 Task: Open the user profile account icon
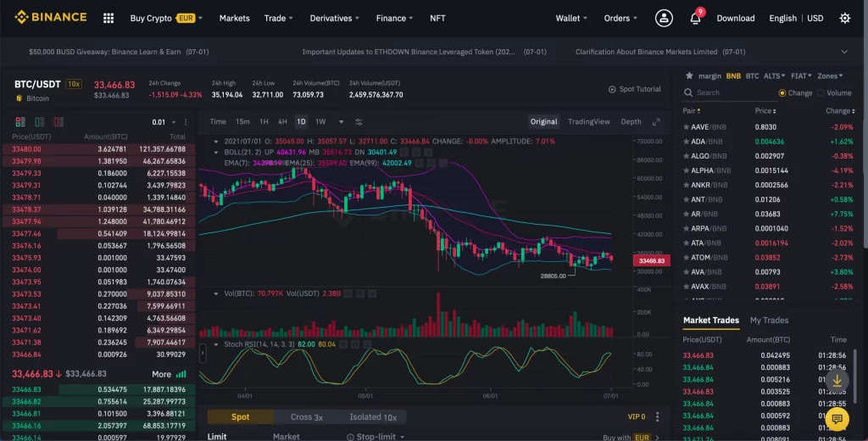tap(665, 18)
